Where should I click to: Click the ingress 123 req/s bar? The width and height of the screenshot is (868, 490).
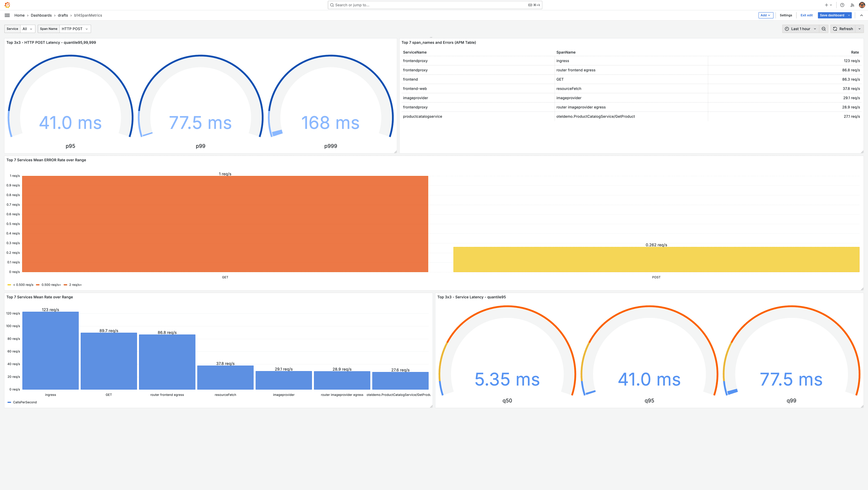[x=51, y=350]
